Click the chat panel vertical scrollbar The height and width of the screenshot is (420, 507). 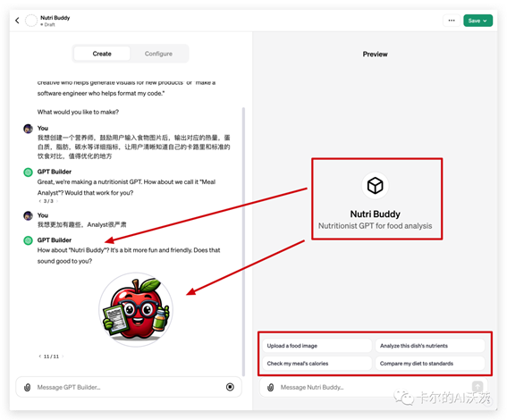243,241
